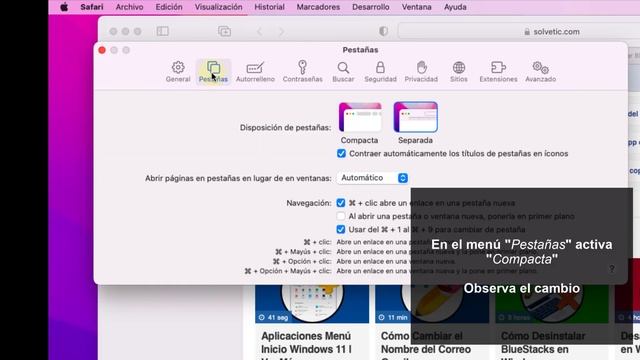The height and width of the screenshot is (360, 640).
Task: Click the help question mark button
Action: 612,269
